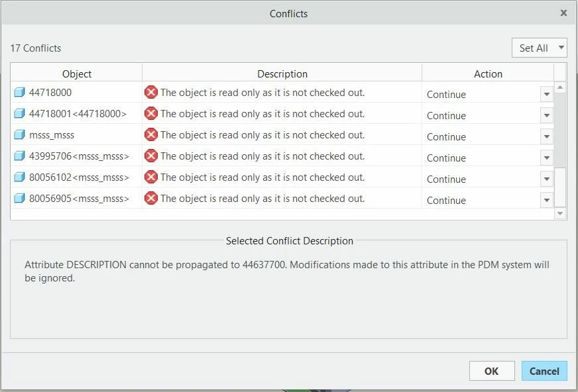Click the read-only description text for 44718000
This screenshot has width=578, height=392.
point(262,93)
